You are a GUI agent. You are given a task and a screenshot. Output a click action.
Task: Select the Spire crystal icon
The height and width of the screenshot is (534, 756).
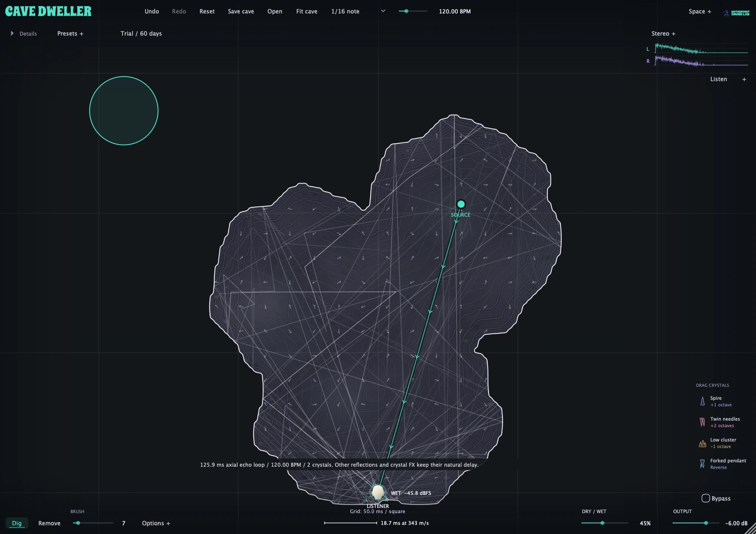702,401
